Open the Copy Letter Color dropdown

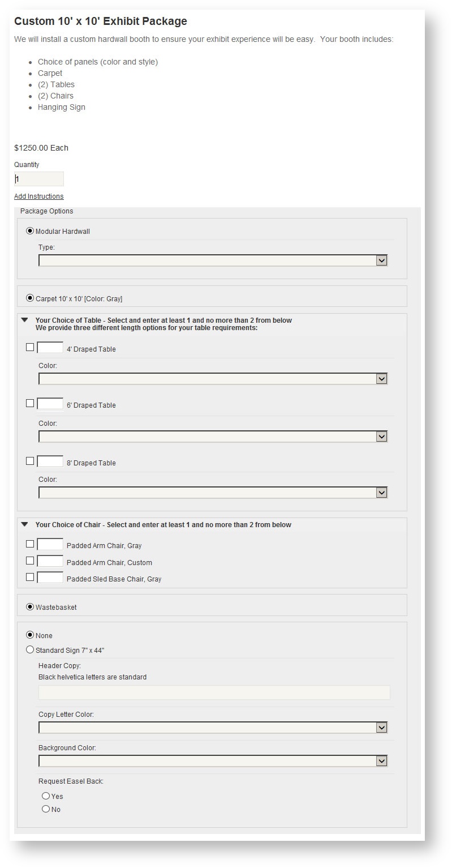point(213,728)
